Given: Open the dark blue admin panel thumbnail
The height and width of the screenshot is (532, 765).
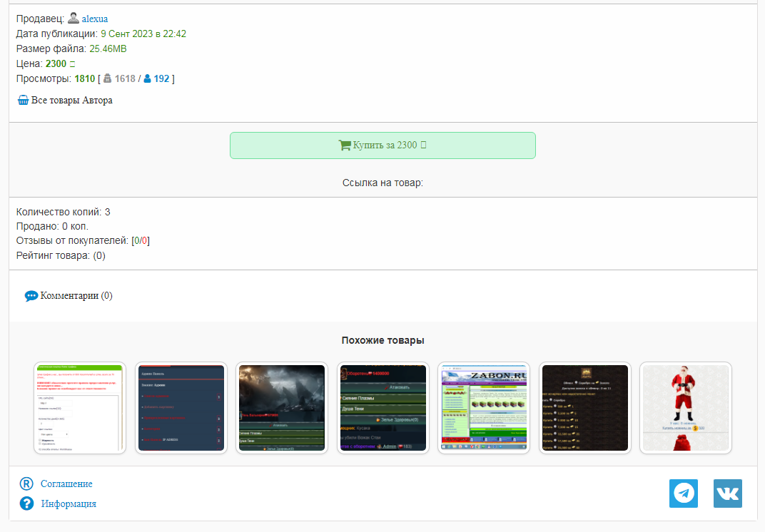Looking at the screenshot, I should (181, 408).
